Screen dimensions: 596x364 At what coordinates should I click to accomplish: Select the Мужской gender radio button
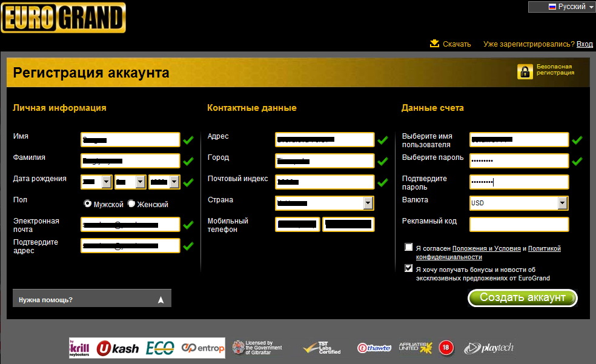click(87, 204)
